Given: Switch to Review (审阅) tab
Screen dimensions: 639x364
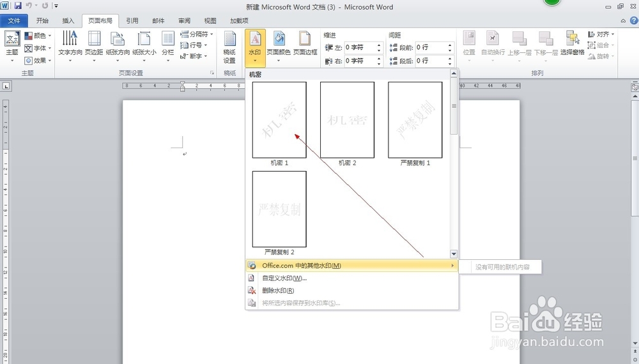Looking at the screenshot, I should click(x=184, y=21).
